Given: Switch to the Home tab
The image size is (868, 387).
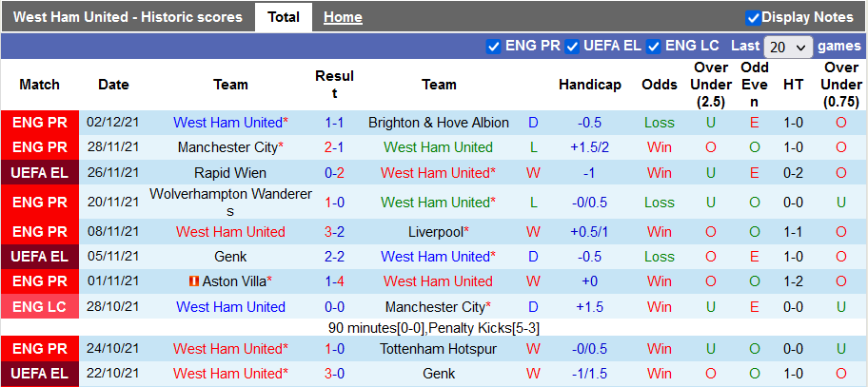Looking at the screenshot, I should (x=343, y=17).
